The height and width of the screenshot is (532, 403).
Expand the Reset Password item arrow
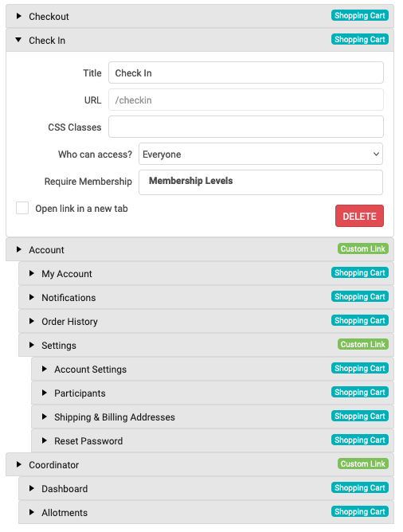coord(45,440)
